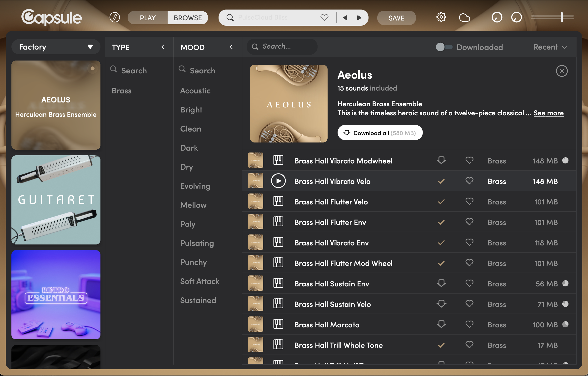The image size is (588, 376).
Task: Close the Aeolus pack details panel
Action: [x=561, y=71]
